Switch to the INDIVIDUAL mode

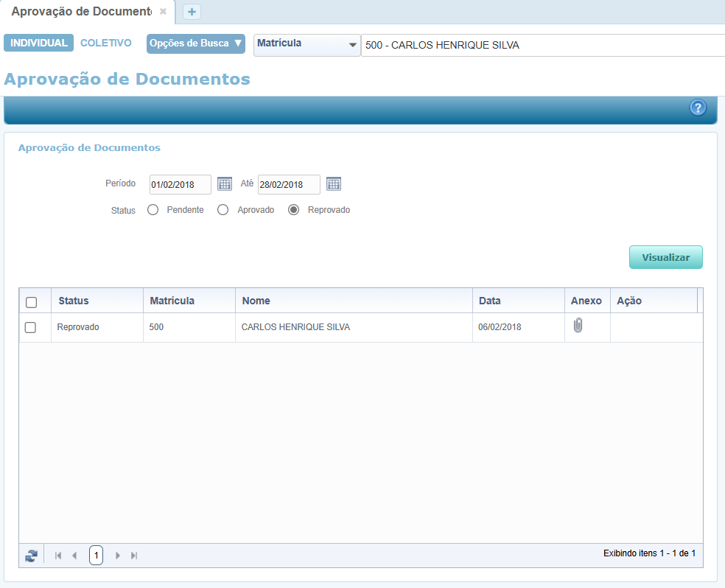(x=39, y=43)
